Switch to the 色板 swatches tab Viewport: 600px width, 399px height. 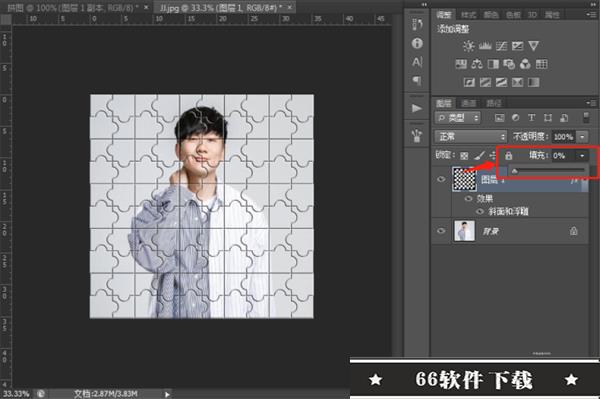click(x=513, y=15)
